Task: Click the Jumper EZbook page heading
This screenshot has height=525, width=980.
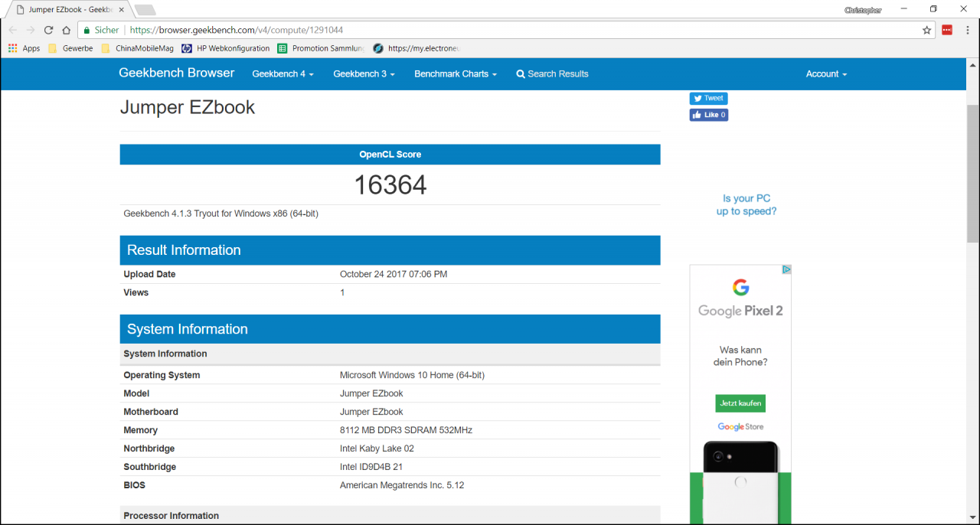Action: coord(188,107)
